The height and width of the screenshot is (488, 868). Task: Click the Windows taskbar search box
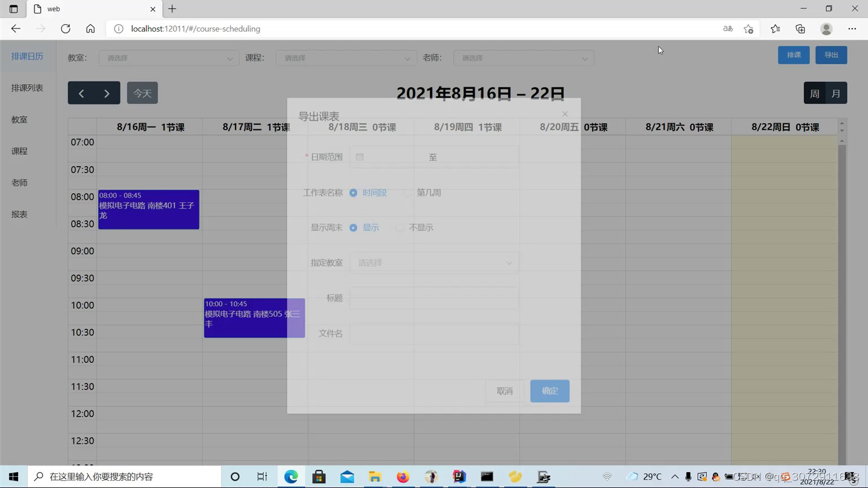point(124,477)
